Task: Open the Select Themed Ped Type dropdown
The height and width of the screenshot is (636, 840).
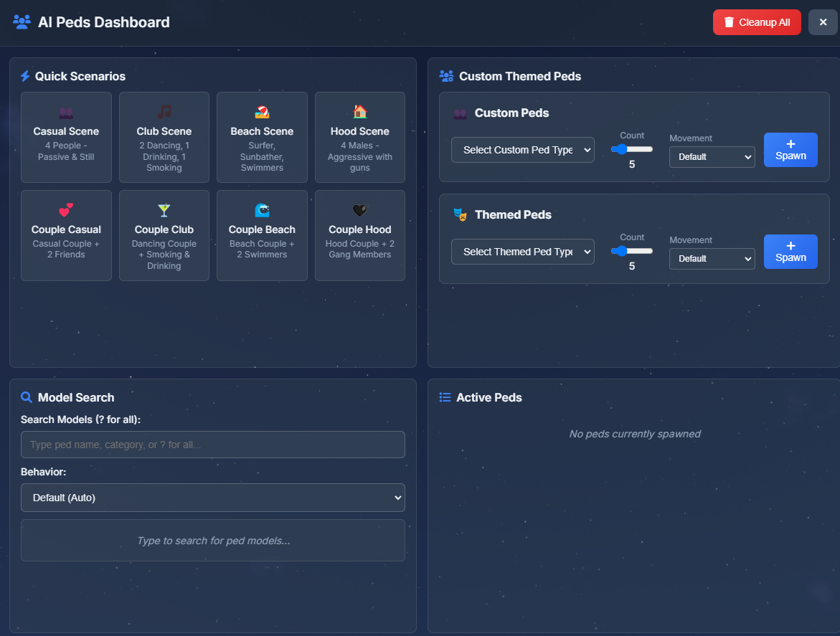Action: [x=523, y=252]
